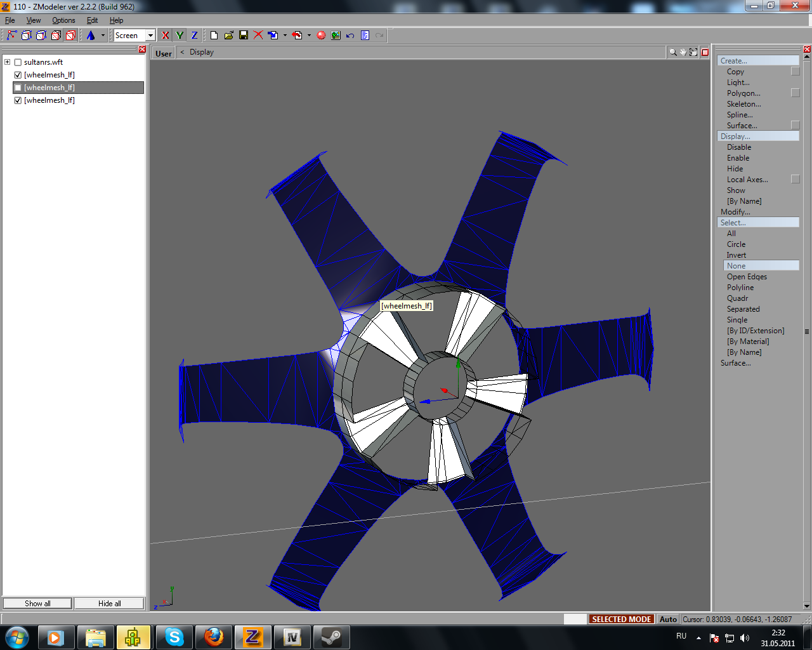Open dropdown arrow beside Export icon
812x650 pixels.
click(309, 36)
